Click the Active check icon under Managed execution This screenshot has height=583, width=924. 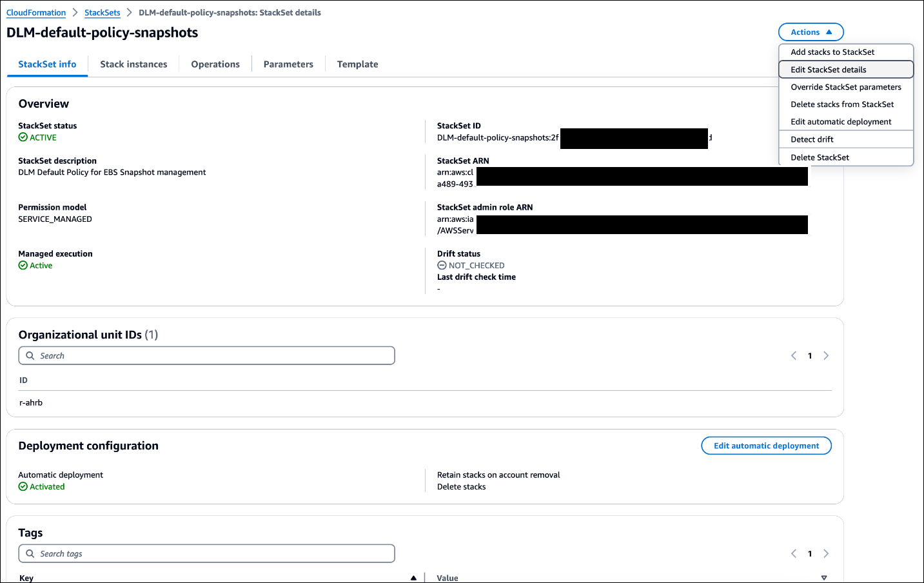(23, 265)
